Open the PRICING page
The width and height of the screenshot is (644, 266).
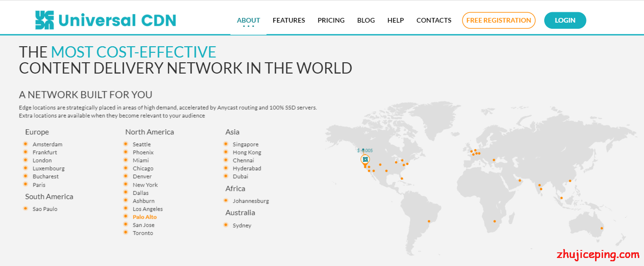click(x=331, y=20)
